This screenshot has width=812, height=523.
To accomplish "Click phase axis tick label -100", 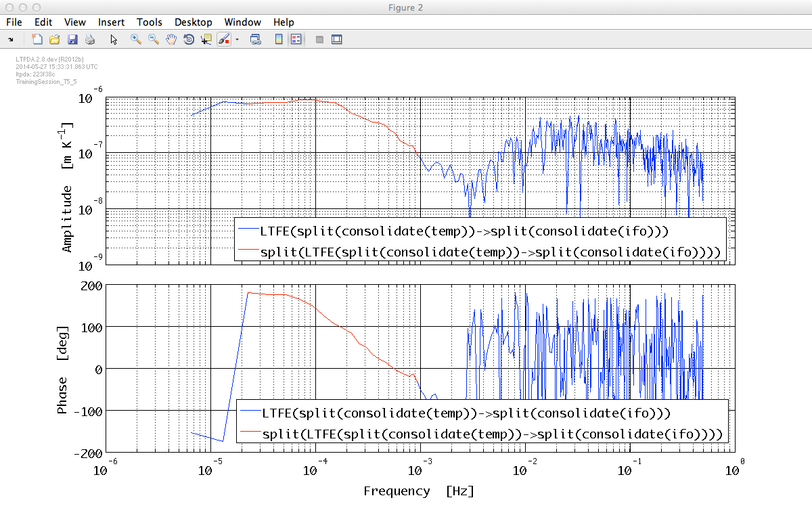I will [x=87, y=410].
